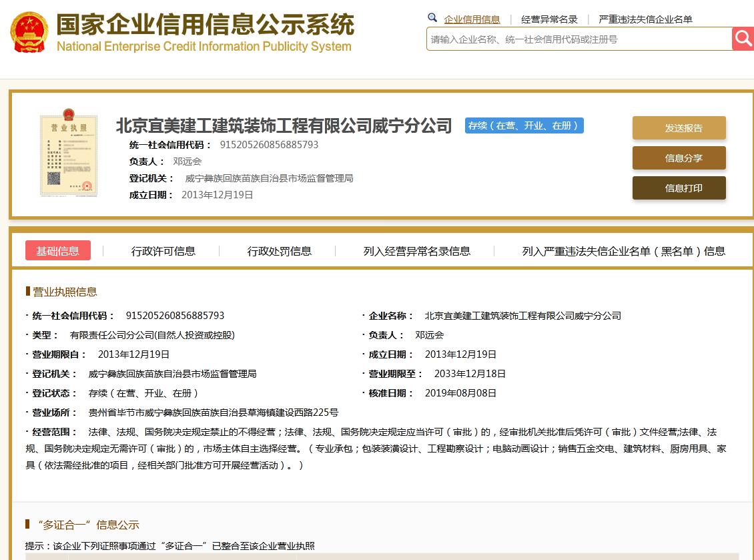Image resolution: width=754 pixels, height=560 pixels.
Task: Click 营业场所 address ending 建设西路225号
Action: click(213, 412)
